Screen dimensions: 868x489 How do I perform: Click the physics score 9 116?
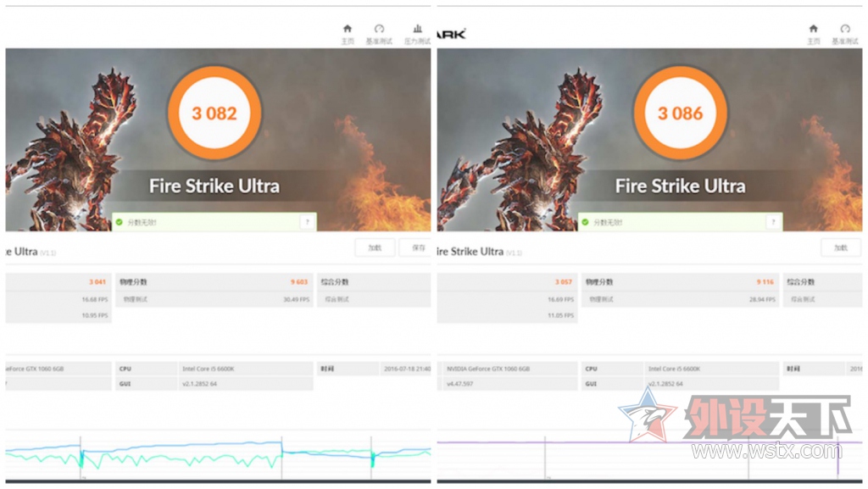click(765, 282)
